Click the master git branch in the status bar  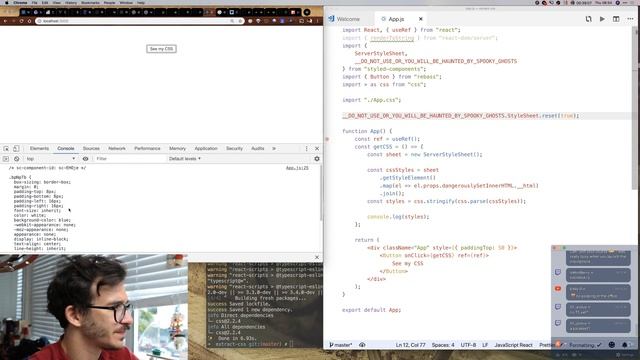[341, 345]
